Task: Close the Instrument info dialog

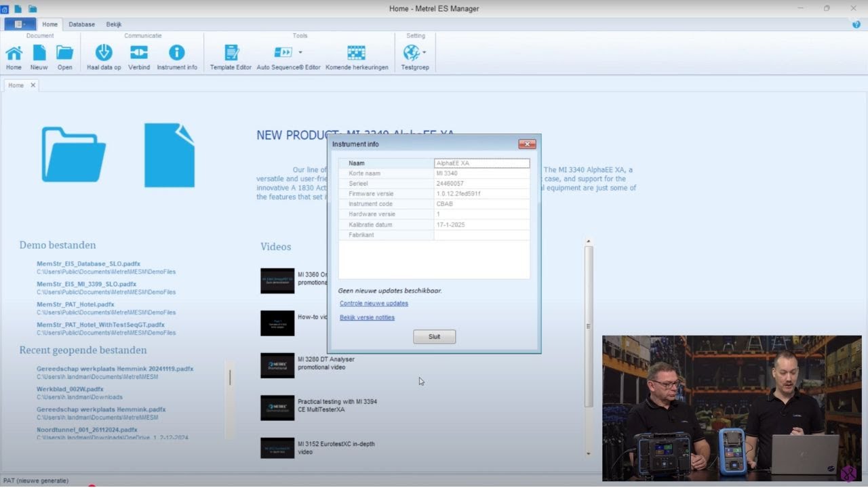Action: (x=527, y=144)
